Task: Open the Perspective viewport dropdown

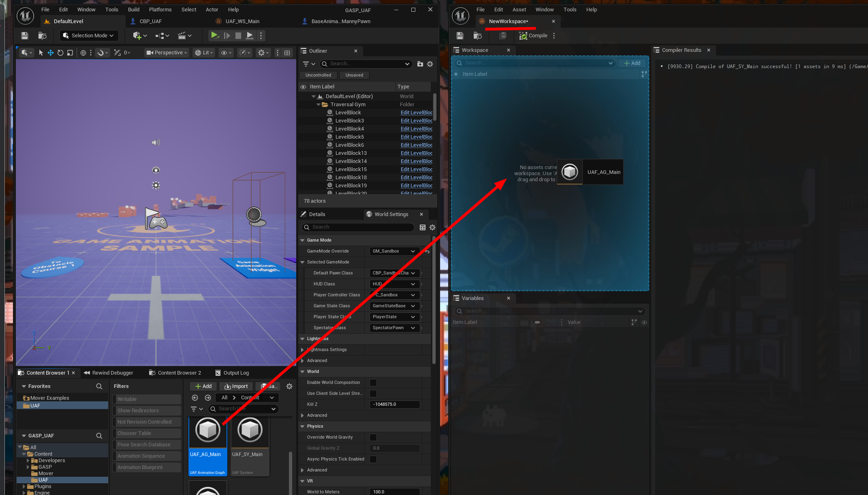Action: (167, 53)
